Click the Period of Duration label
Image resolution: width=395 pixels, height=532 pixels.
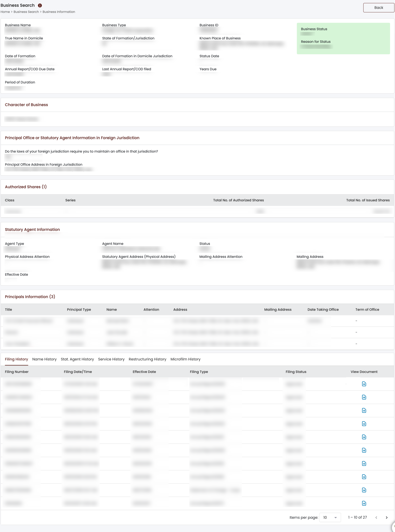click(20, 82)
